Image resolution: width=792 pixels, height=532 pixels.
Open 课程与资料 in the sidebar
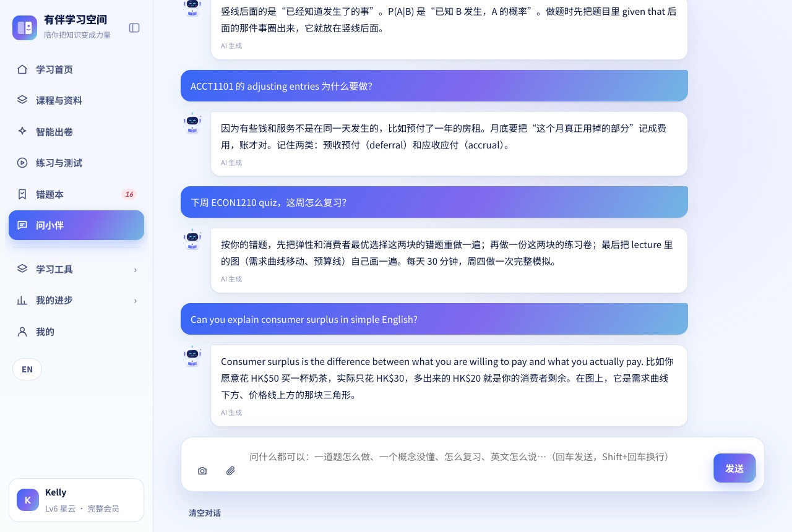click(x=76, y=100)
